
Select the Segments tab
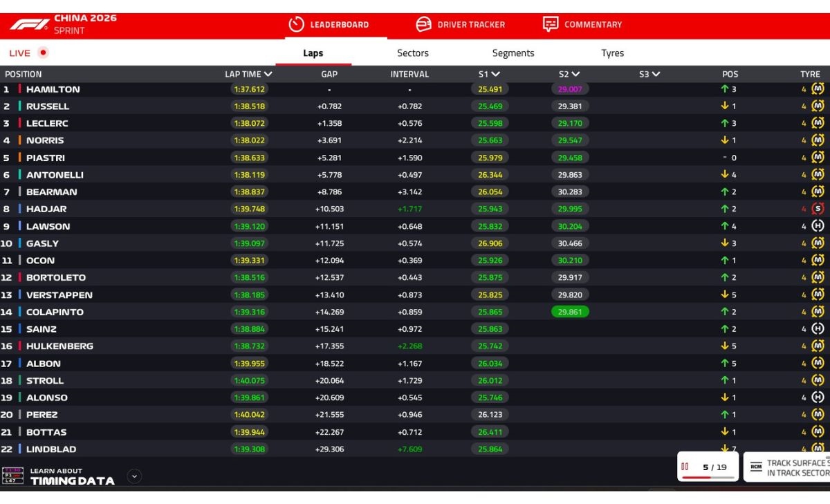tap(513, 53)
